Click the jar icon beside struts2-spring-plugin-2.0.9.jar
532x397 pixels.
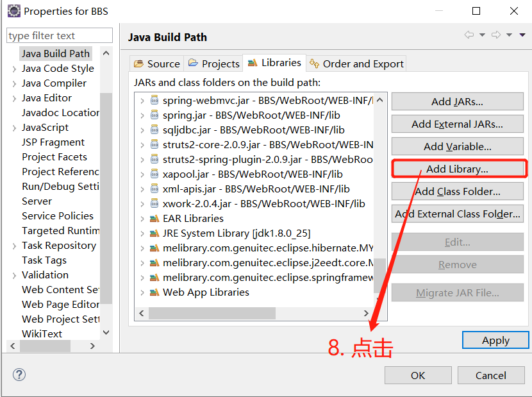pos(154,159)
